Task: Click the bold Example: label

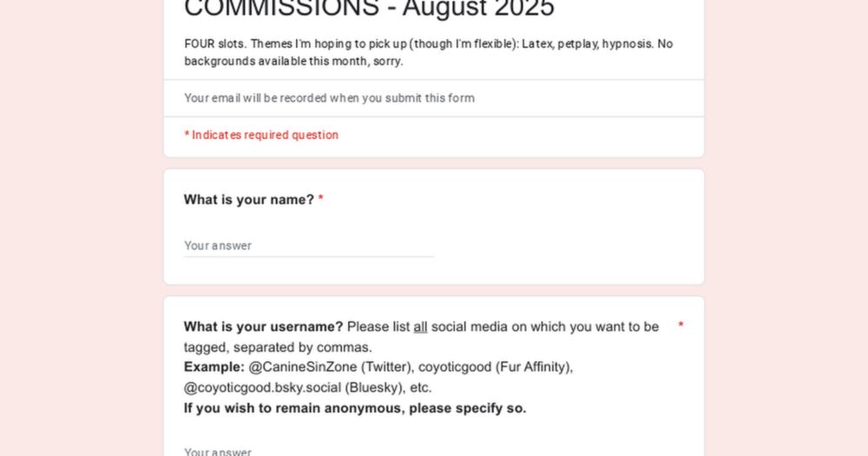Action: (x=214, y=367)
